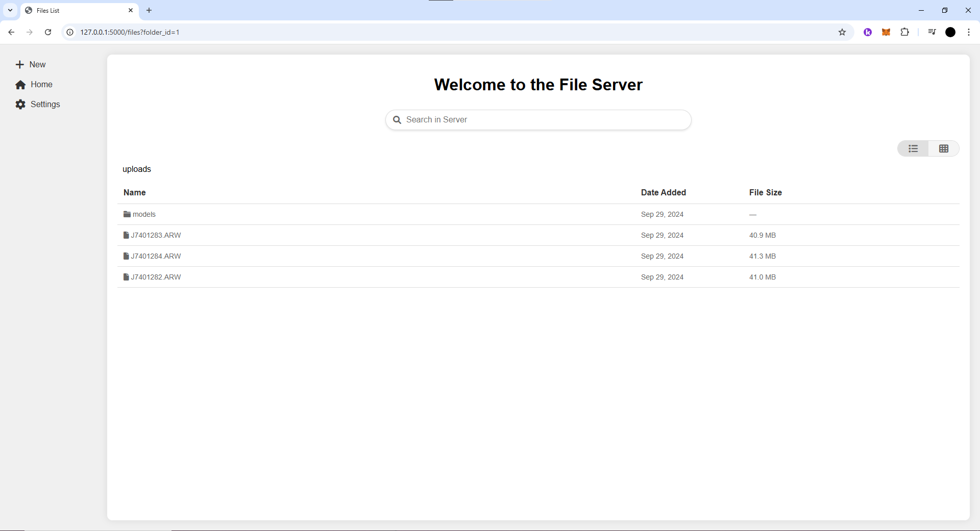Toggle the bookmark star for this page
980x531 pixels.
coord(842,32)
